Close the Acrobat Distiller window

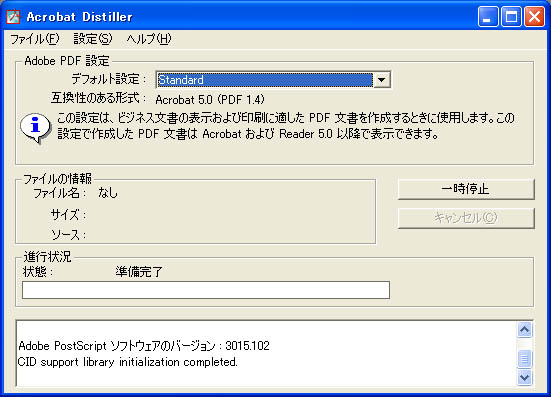534,17
